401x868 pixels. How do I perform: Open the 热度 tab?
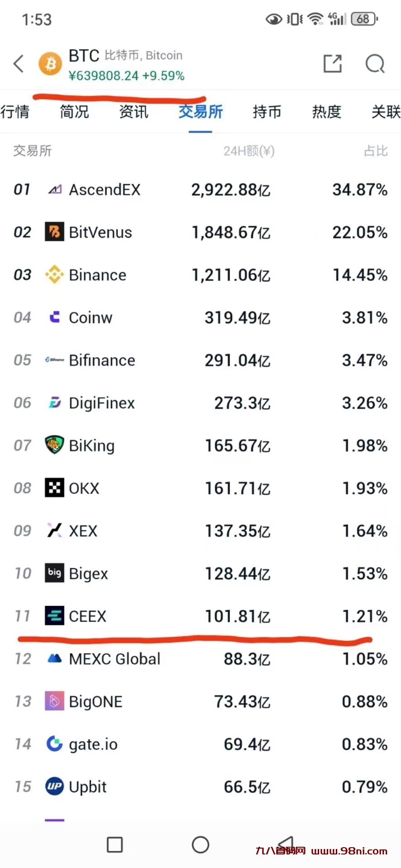pos(326,112)
